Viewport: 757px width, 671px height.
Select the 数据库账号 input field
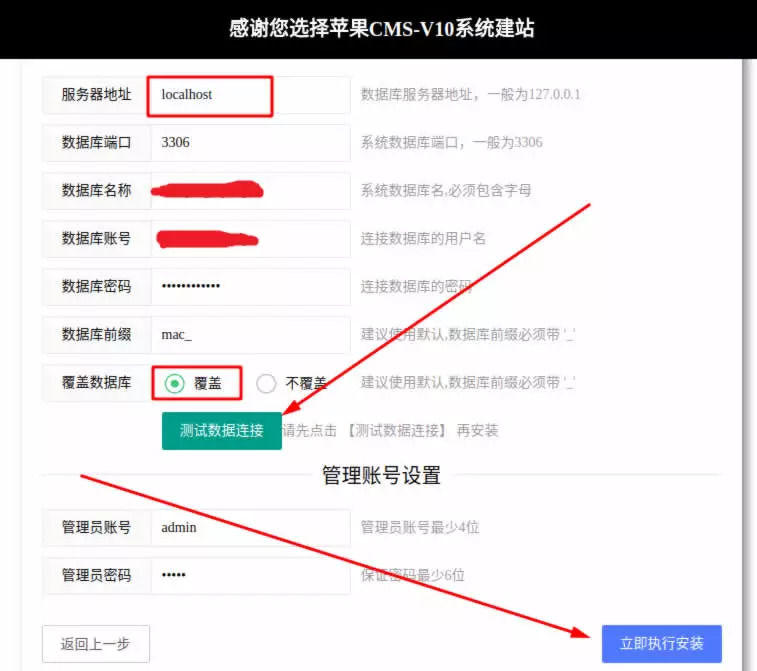point(250,238)
